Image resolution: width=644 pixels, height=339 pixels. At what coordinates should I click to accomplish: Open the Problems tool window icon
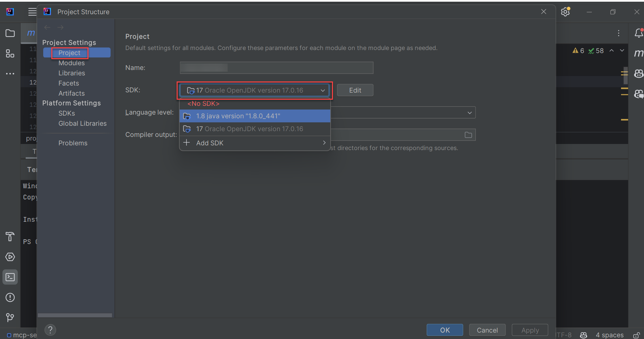[x=10, y=297]
